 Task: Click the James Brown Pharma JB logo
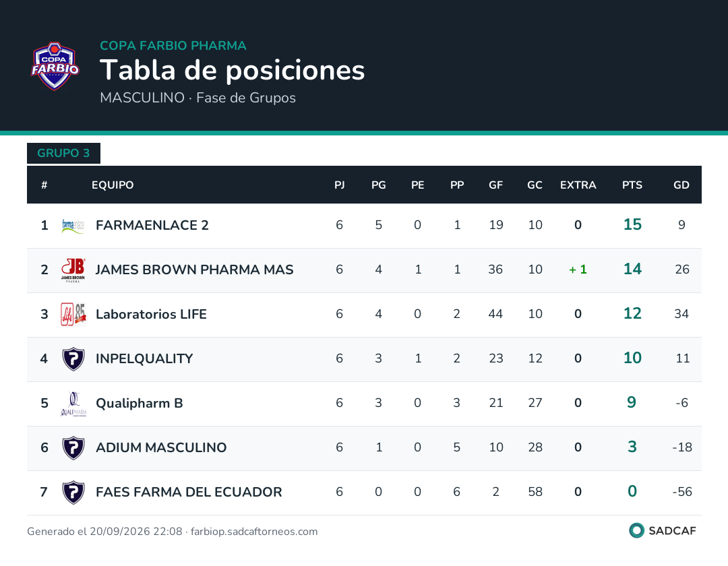tap(73, 270)
